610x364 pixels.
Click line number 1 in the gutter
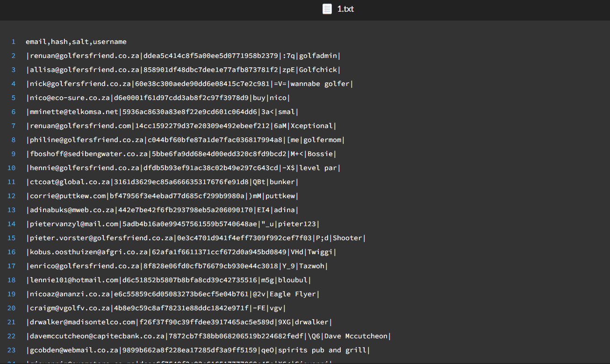pyautogui.click(x=14, y=42)
